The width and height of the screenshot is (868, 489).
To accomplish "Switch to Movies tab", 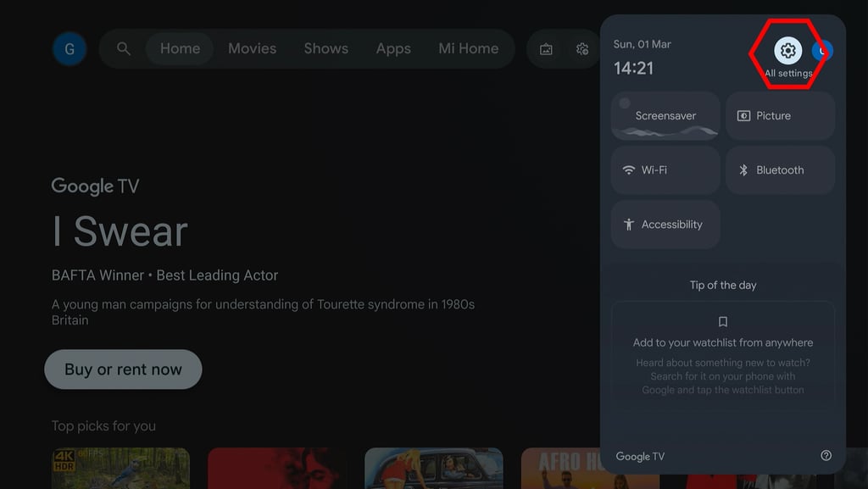I will (252, 48).
